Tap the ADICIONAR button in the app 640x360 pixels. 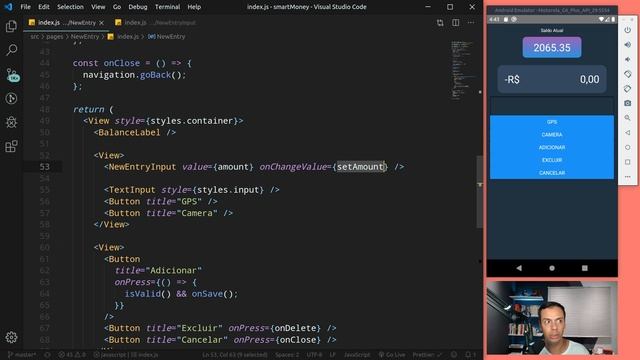[x=552, y=147]
